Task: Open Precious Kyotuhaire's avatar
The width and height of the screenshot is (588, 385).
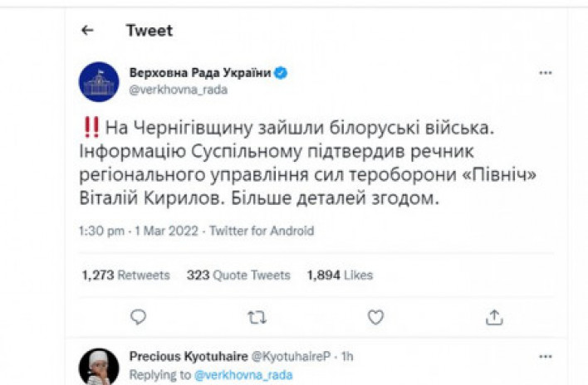Action: pos(99,366)
